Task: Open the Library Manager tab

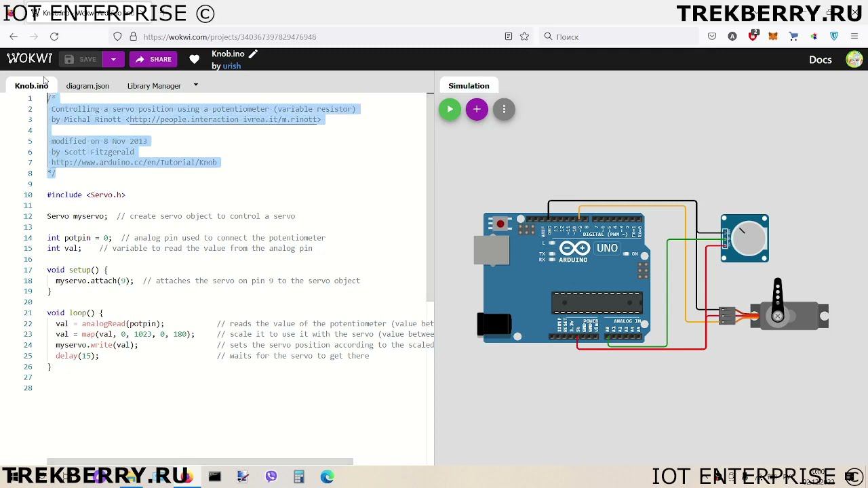Action: (x=154, y=86)
